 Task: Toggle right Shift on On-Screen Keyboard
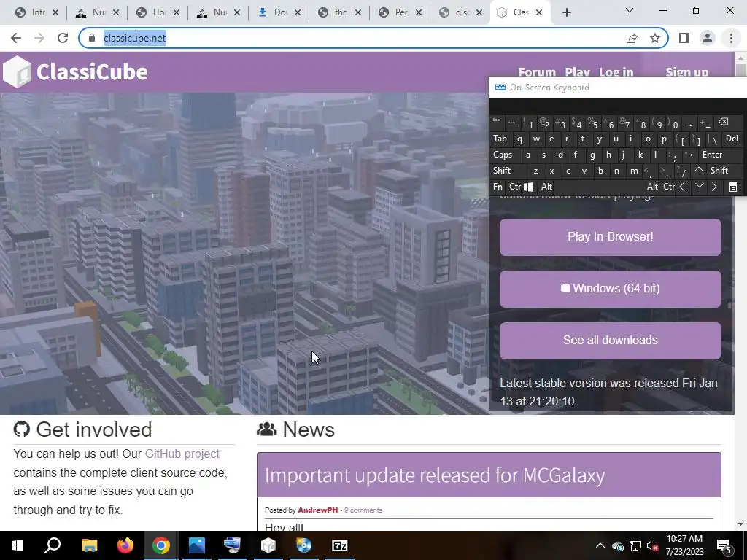pyautogui.click(x=719, y=171)
